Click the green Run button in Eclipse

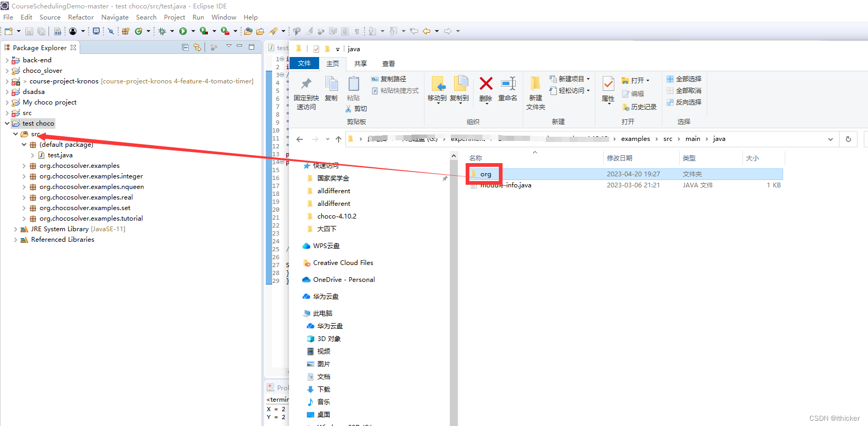click(183, 31)
